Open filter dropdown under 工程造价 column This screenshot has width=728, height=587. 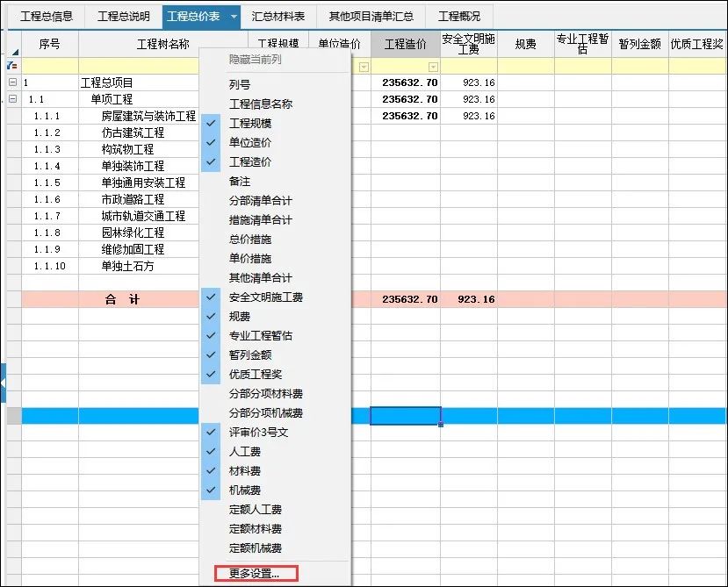coord(433,67)
